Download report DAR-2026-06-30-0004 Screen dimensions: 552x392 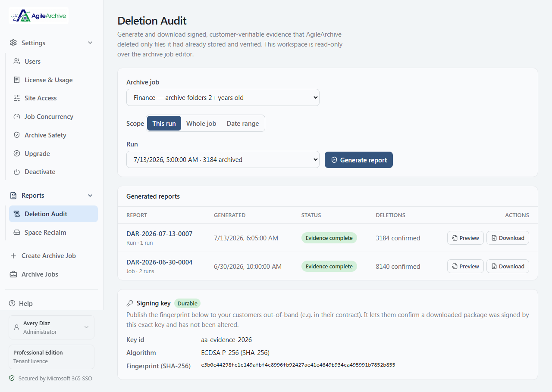point(508,266)
